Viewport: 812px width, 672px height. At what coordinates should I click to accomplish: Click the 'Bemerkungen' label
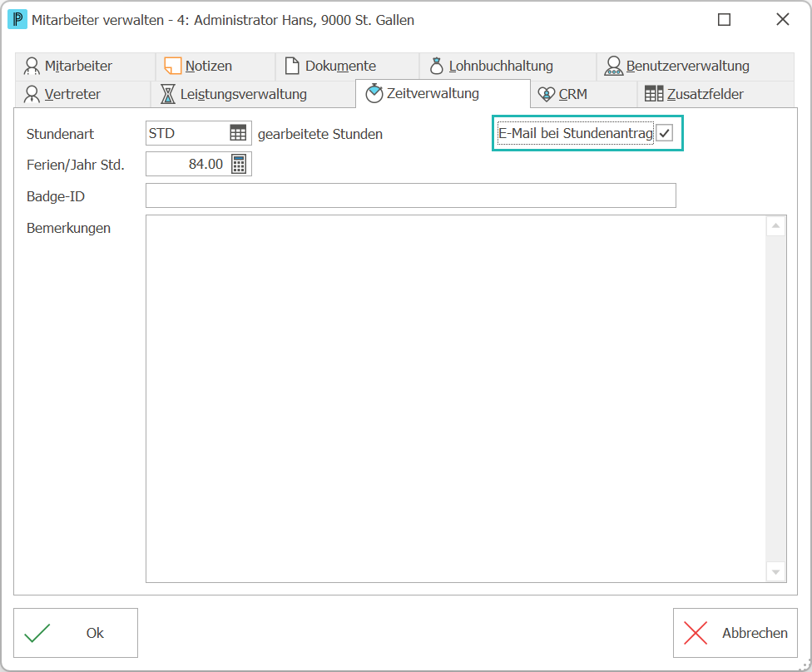point(68,229)
